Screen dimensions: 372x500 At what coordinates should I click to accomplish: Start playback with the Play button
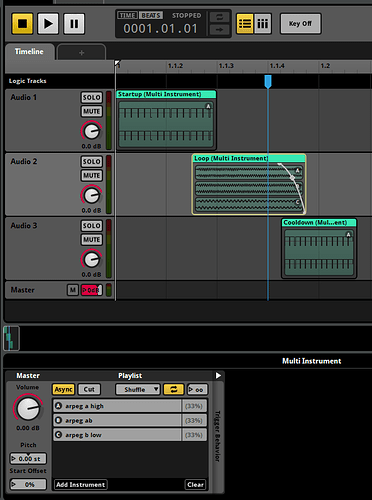(x=48, y=24)
